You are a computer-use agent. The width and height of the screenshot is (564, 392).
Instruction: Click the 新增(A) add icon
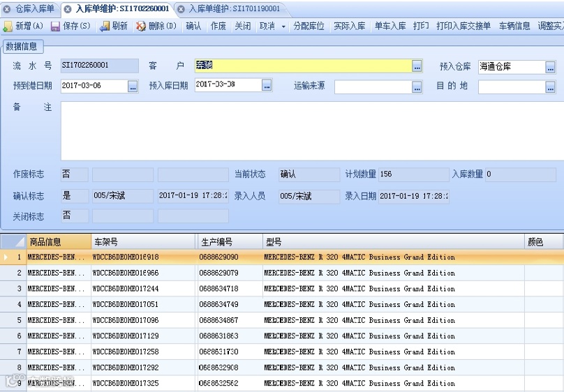pos(8,27)
